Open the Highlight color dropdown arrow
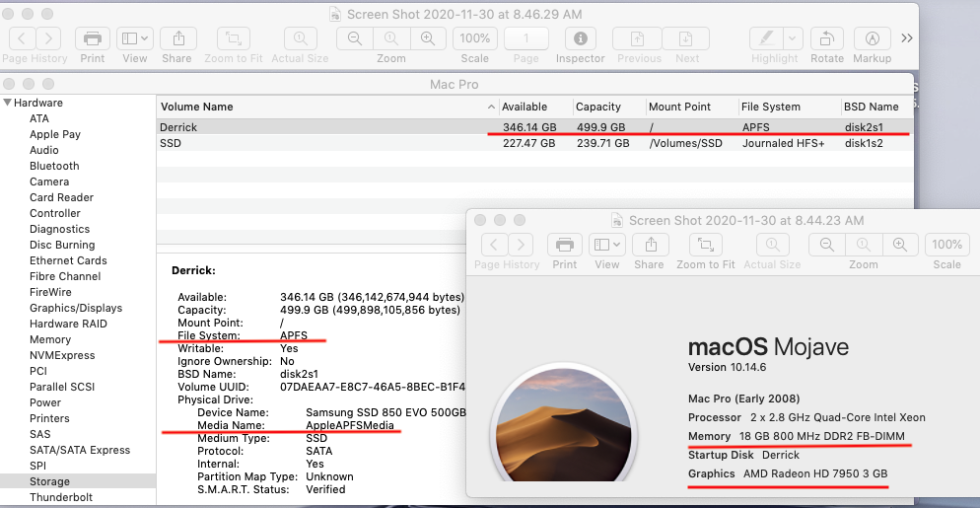 point(792,38)
